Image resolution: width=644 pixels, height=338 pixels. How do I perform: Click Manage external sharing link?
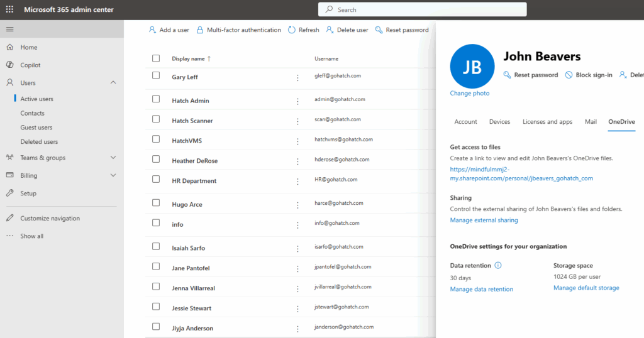pyautogui.click(x=484, y=221)
